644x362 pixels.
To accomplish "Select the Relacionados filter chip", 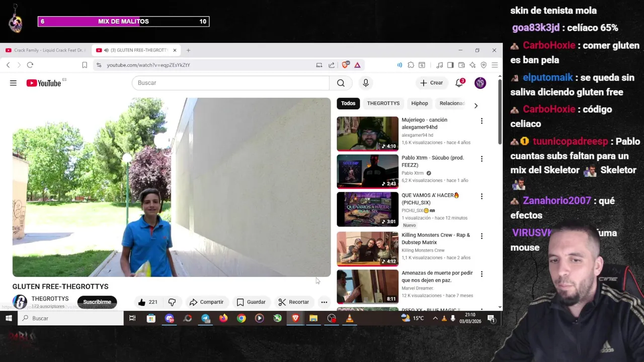I will (452, 104).
